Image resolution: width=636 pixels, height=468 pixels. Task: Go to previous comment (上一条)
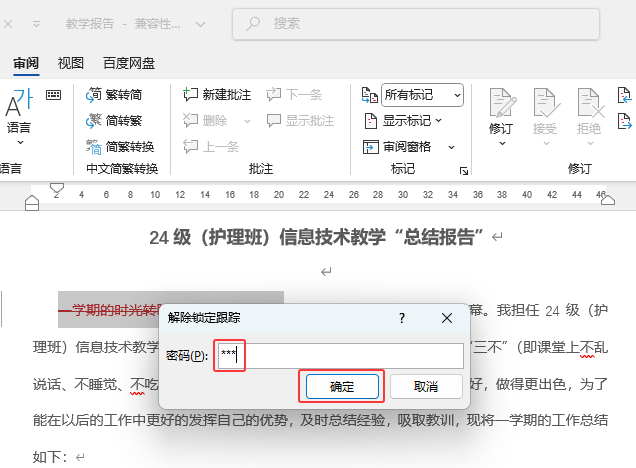click(x=211, y=146)
